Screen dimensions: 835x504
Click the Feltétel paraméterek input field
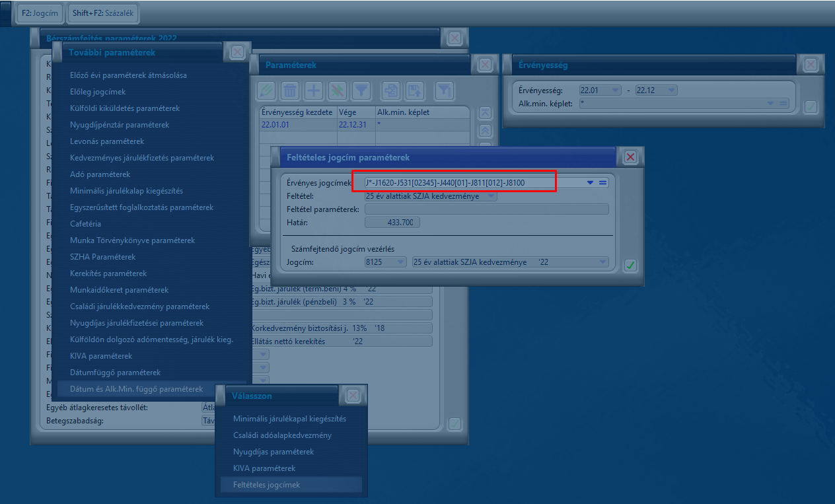click(x=486, y=209)
